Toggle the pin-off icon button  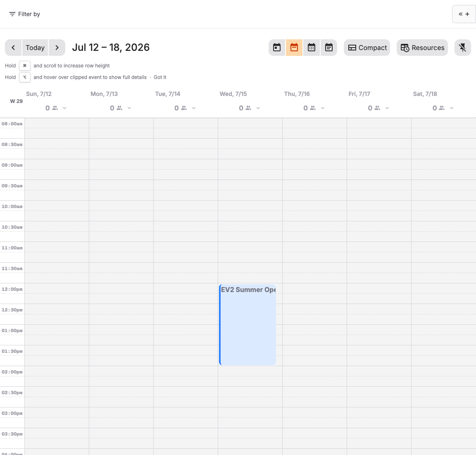point(463,48)
